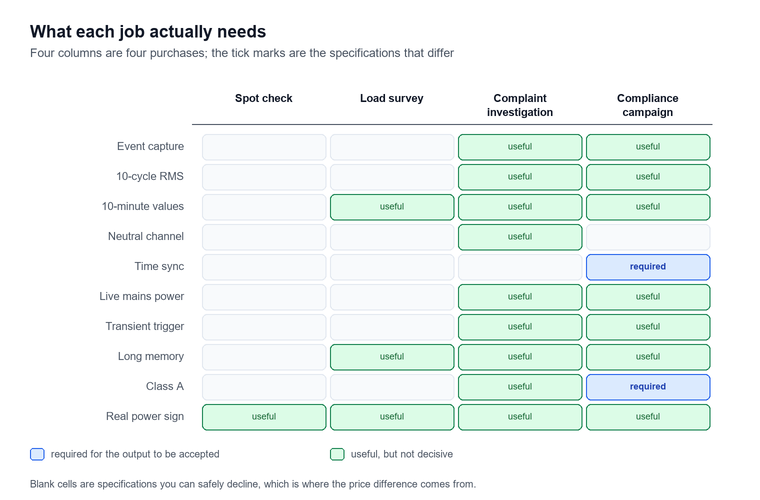The width and height of the screenshot is (760, 500).
Task: Click blank Class A cell under Load survey
Action: pos(392,387)
